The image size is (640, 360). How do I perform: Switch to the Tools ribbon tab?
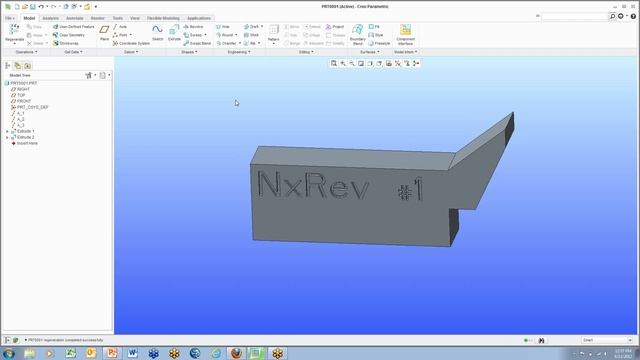118,18
